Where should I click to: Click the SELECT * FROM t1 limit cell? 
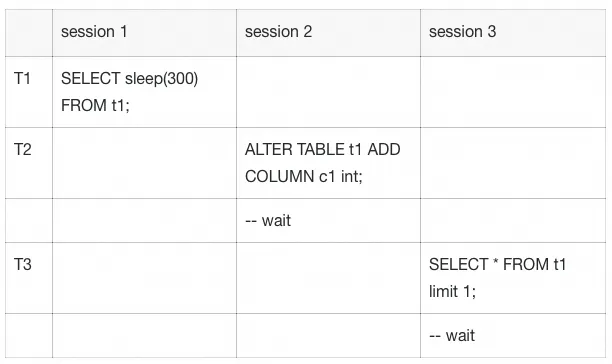coord(513,278)
